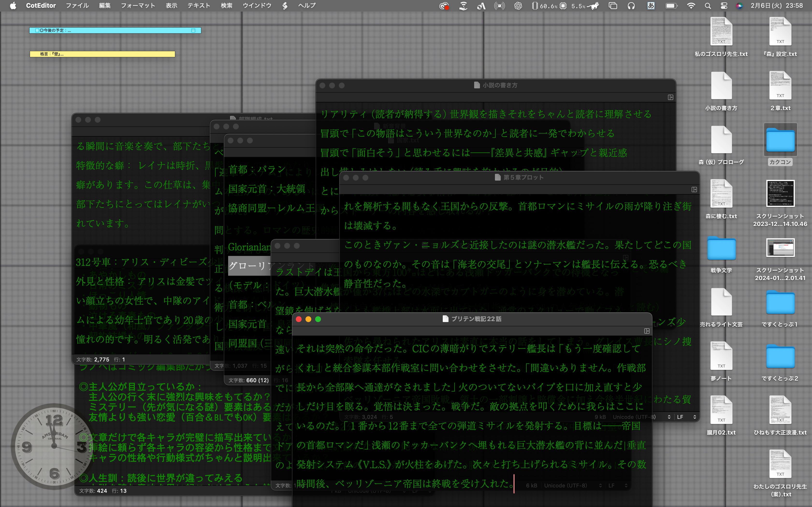Screen dimensions: 812x507
Task: Tick the checkbox on the cyan sticky note
Action: (x=37, y=30)
